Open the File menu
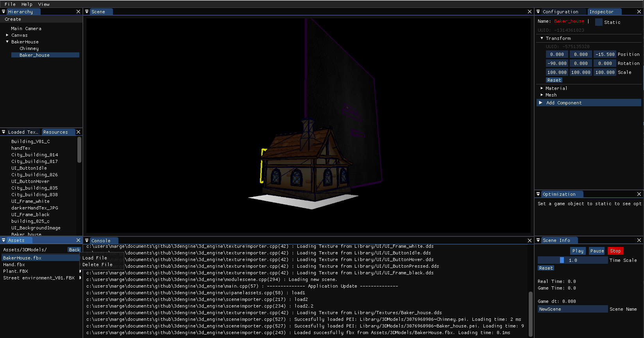 tap(10, 4)
